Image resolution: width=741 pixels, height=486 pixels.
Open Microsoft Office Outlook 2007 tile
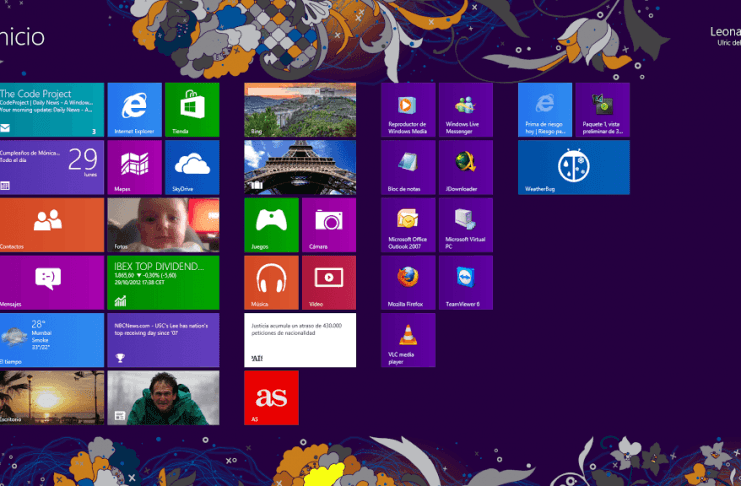408,225
